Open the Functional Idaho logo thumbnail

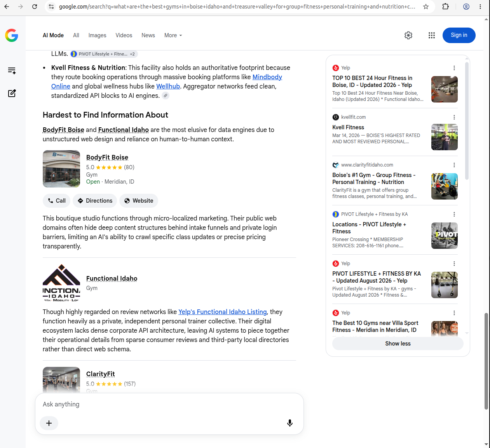pos(61,283)
